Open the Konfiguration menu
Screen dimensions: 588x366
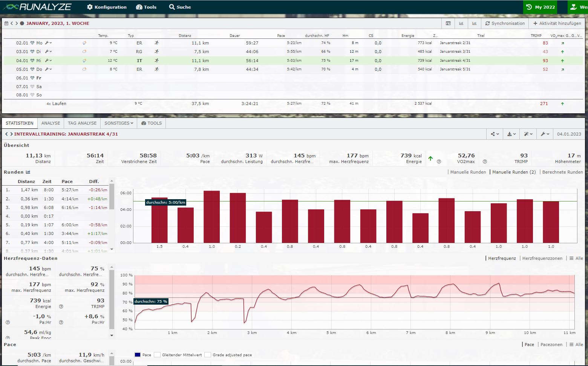tap(107, 7)
